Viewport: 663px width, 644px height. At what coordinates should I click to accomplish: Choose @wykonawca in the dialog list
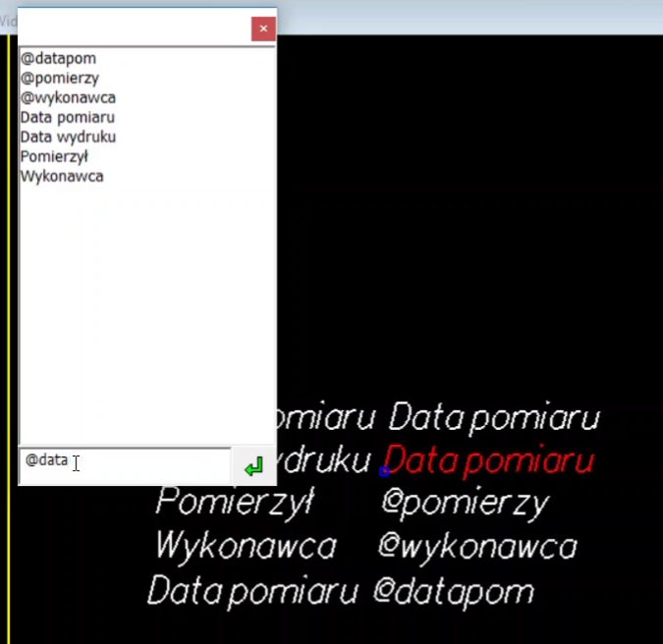click(68, 98)
